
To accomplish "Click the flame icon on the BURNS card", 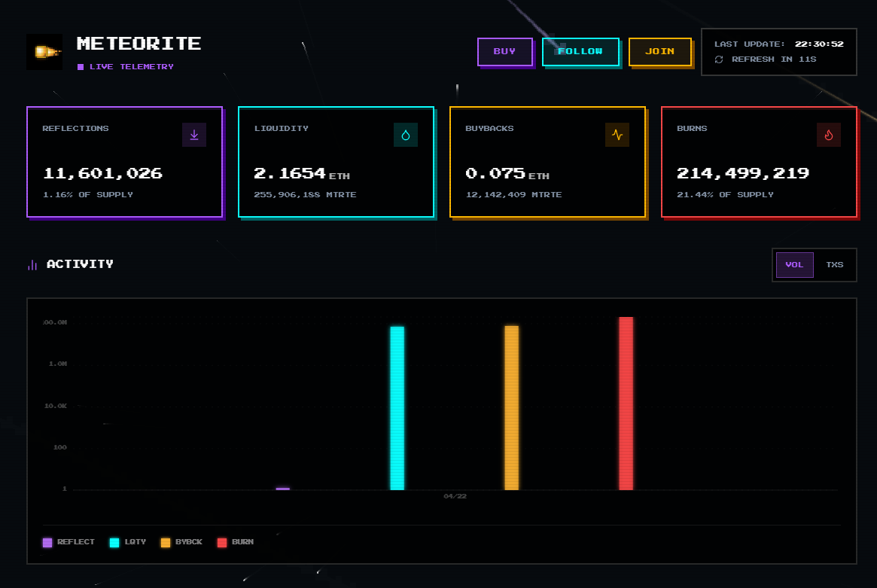I will [x=829, y=135].
